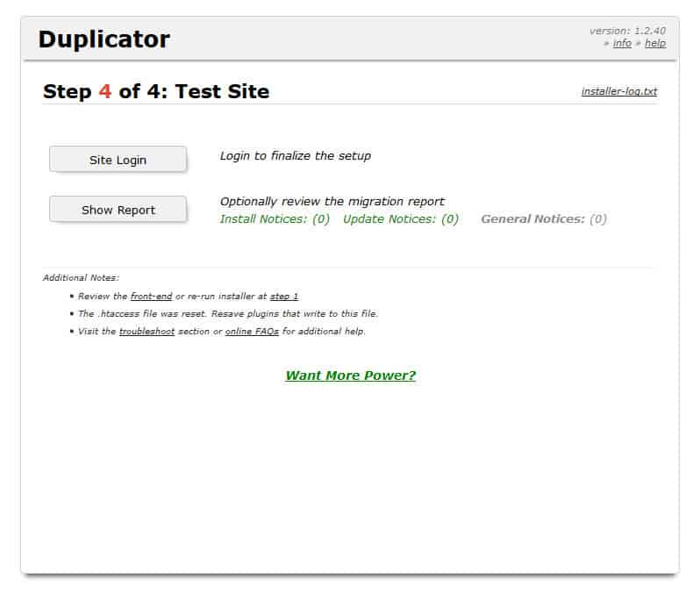Click the Duplicator title heading

click(104, 39)
